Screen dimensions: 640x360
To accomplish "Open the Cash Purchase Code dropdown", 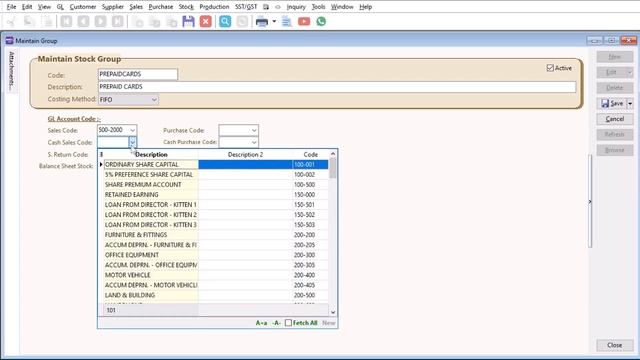I will (254, 142).
